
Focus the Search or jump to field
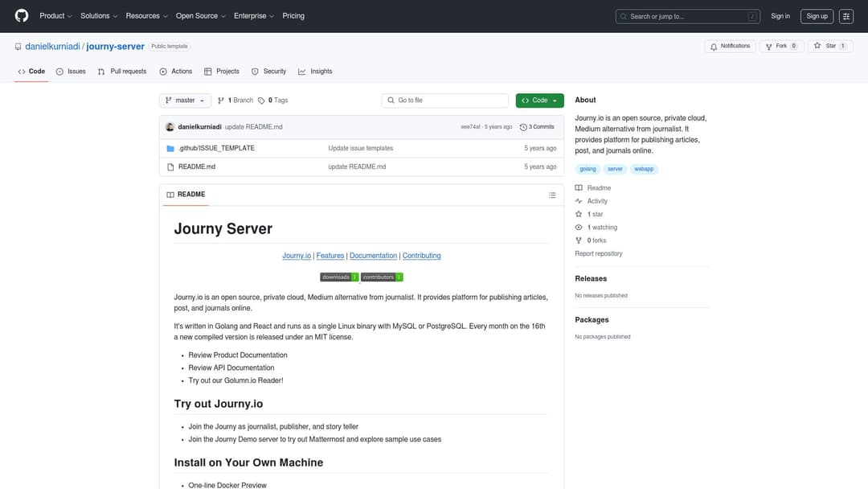687,17
